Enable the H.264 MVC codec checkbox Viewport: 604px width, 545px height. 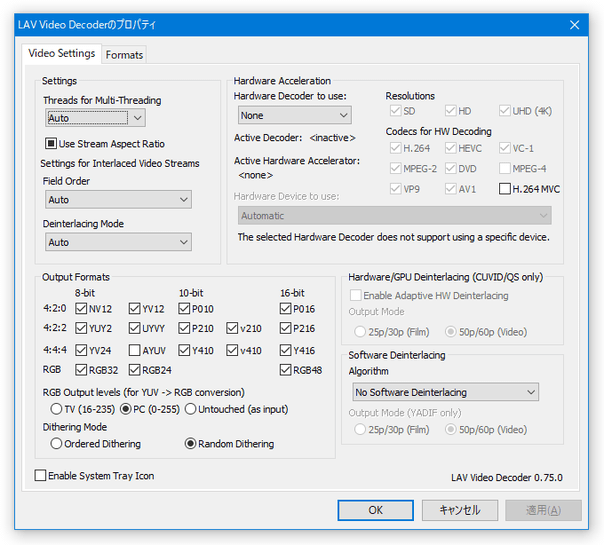click(505, 188)
